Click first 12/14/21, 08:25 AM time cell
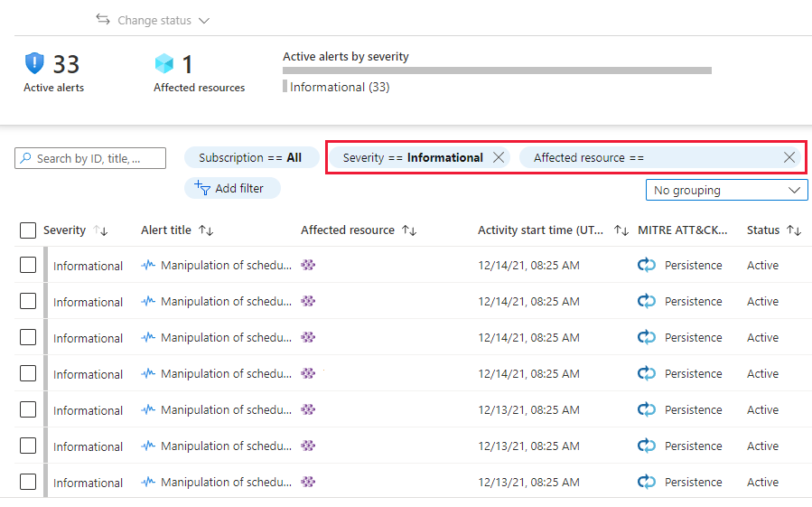Screen dimensions: 812x507 [528, 266]
